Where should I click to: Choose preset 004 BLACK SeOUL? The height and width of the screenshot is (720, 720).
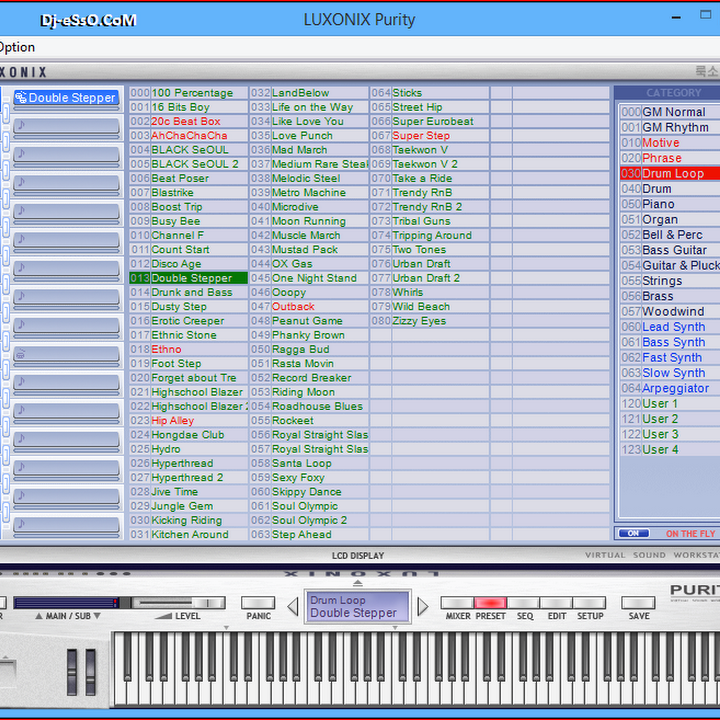pos(188,150)
